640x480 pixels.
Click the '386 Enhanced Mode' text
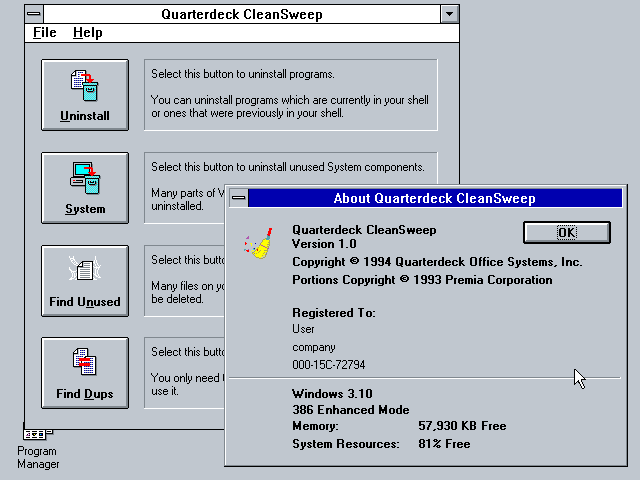point(351,409)
